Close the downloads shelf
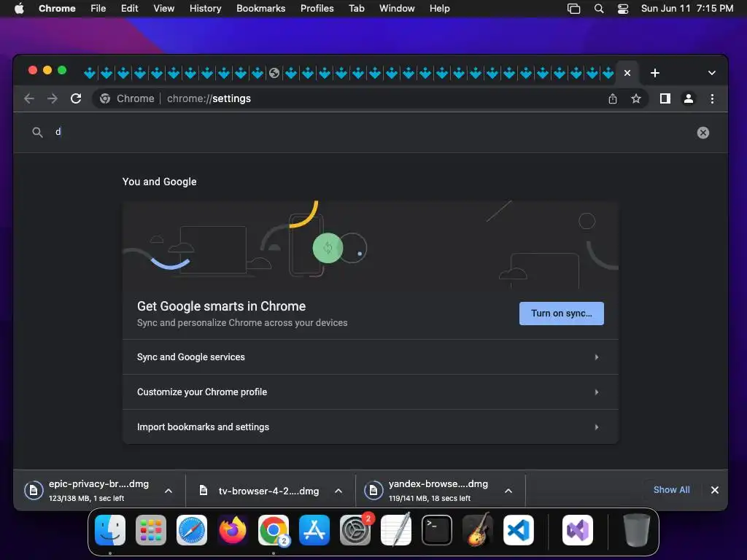Image resolution: width=747 pixels, height=560 pixels. [715, 489]
